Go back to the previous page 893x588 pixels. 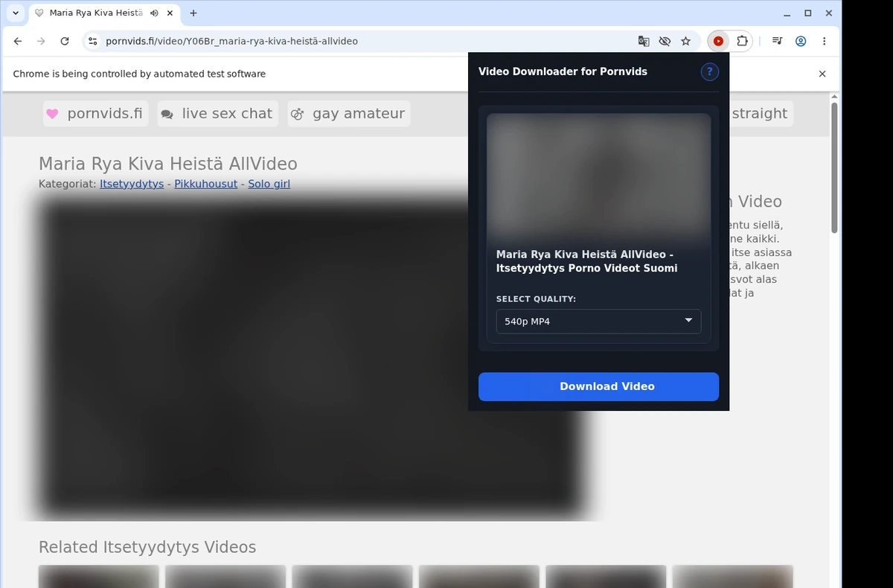click(18, 41)
